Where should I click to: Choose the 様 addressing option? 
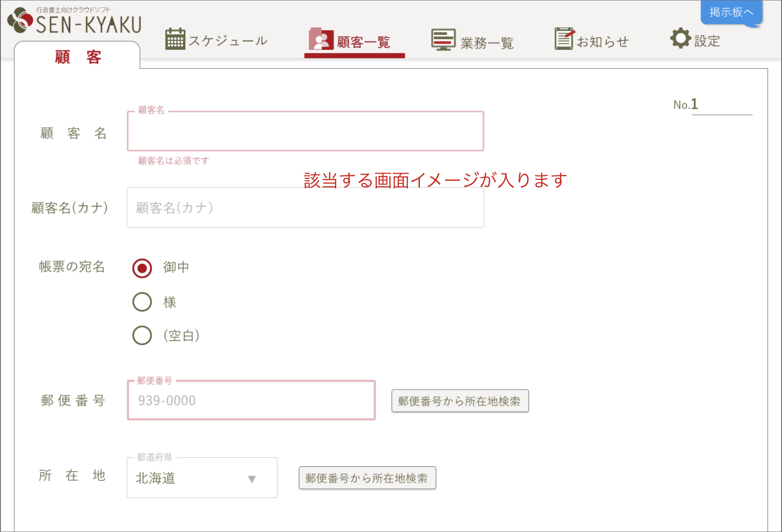pyautogui.click(x=142, y=302)
